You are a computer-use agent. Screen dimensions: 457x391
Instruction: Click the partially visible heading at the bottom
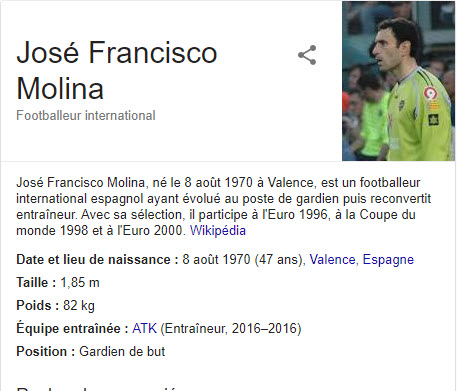(x=97, y=389)
